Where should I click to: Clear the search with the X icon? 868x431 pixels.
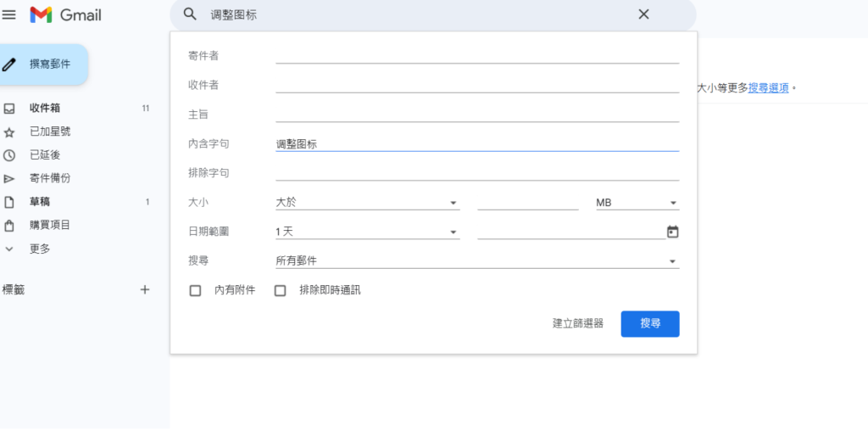coord(643,14)
